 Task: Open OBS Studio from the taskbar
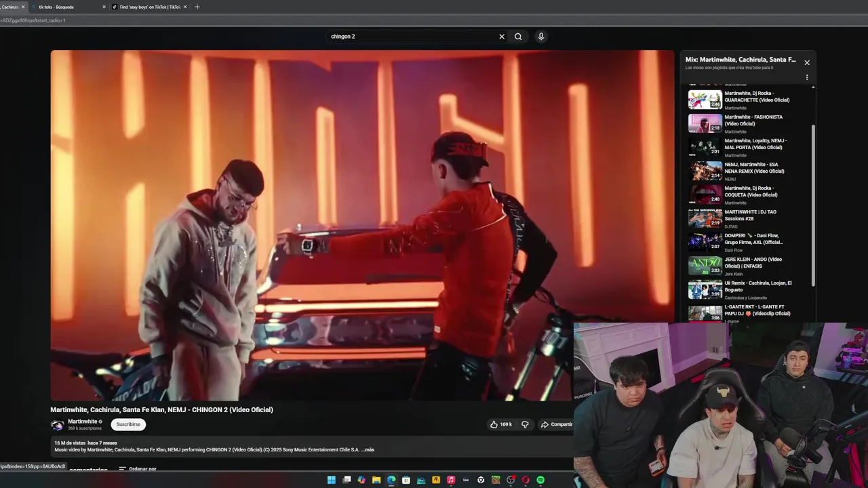511,480
